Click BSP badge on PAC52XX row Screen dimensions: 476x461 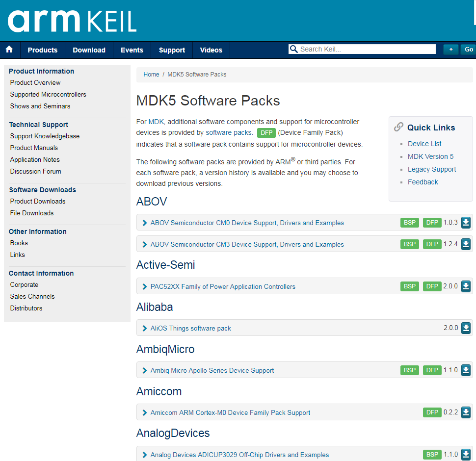(x=410, y=286)
